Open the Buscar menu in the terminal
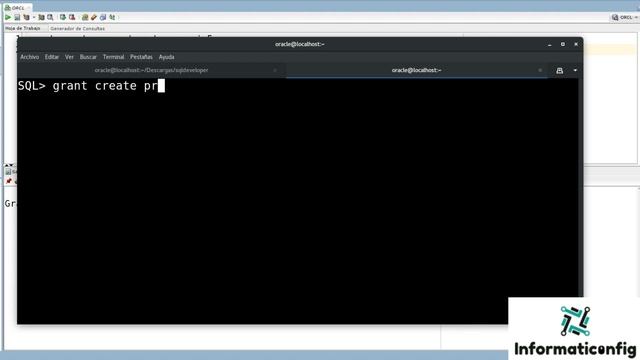This screenshot has width=640, height=360. pyautogui.click(x=88, y=57)
